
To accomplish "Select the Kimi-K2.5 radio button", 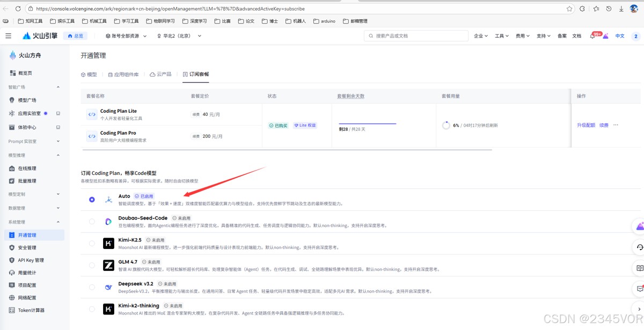I will point(92,243).
